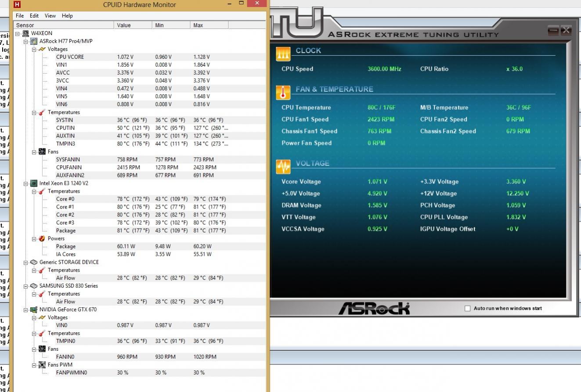Open the File menu

[x=20, y=15]
